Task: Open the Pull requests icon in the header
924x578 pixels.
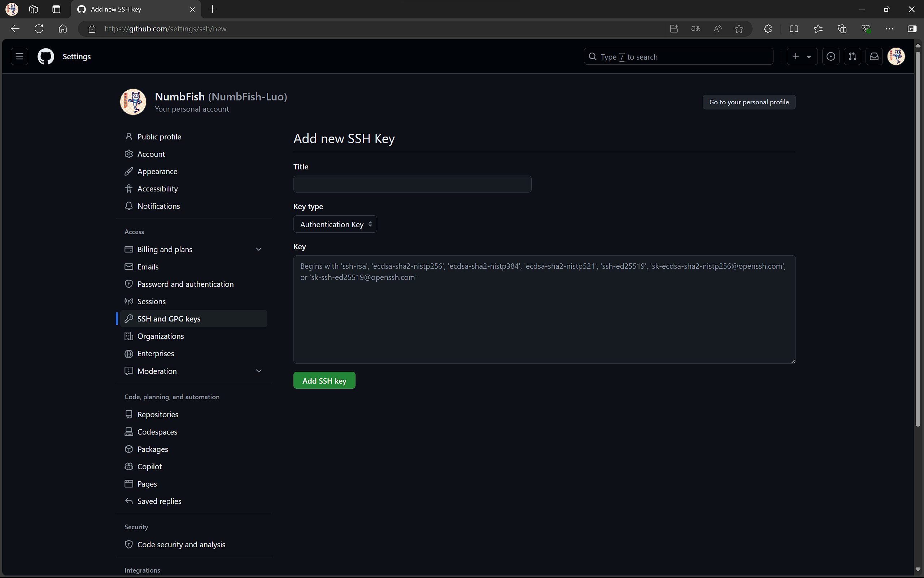Action: tap(852, 57)
